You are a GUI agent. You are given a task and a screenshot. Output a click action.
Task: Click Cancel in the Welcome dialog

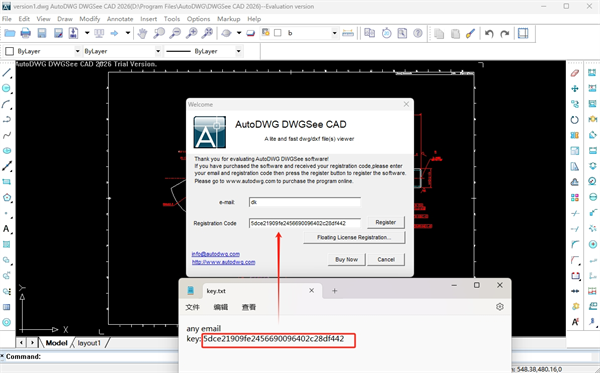(x=386, y=259)
